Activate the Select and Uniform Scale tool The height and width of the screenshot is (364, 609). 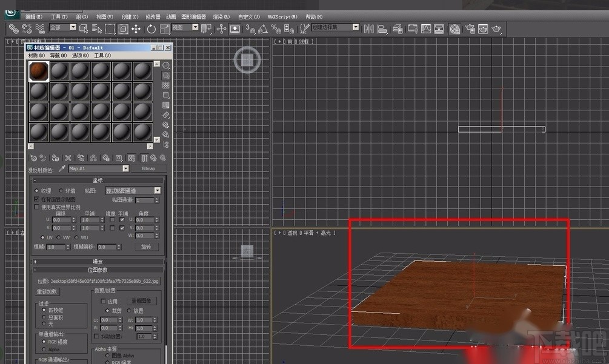tap(164, 28)
